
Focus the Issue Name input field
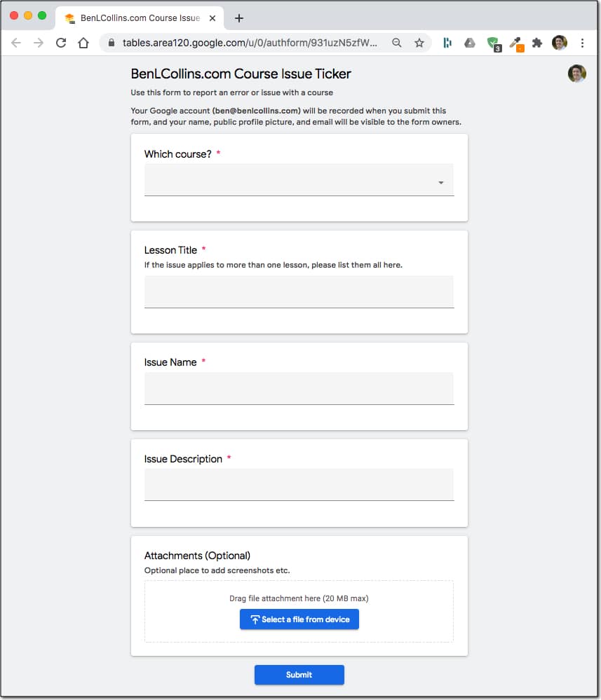(299, 389)
